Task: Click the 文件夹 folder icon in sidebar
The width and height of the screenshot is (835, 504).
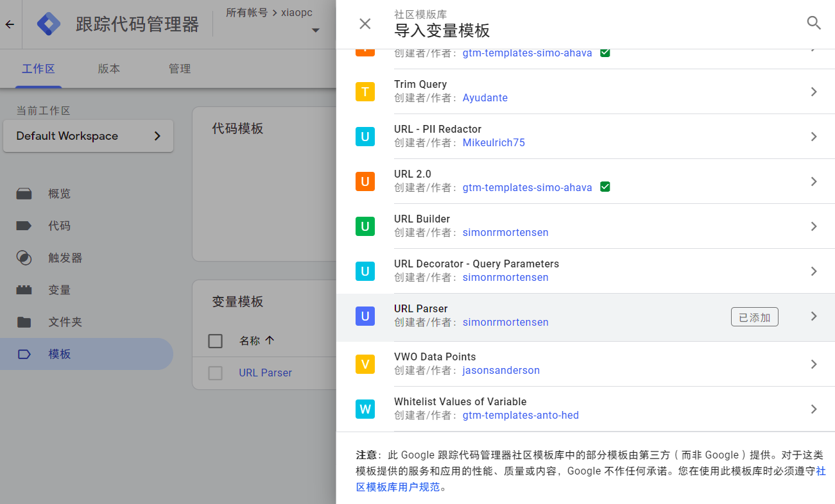Action: (24, 322)
